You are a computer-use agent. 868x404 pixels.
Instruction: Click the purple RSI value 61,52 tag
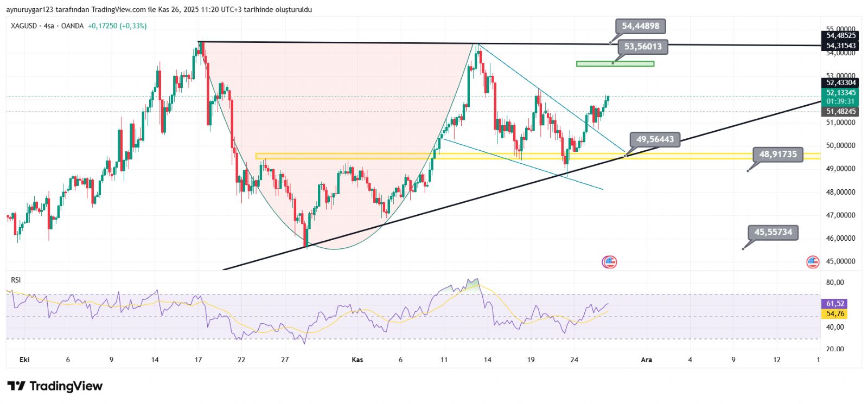(x=835, y=304)
